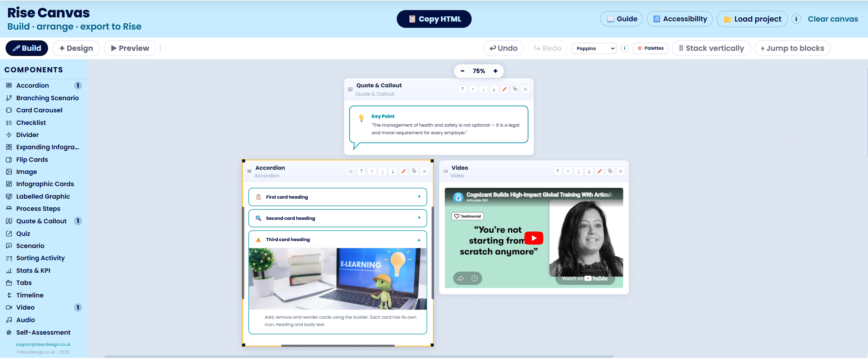Duplicate the Video block

pyautogui.click(x=610, y=171)
